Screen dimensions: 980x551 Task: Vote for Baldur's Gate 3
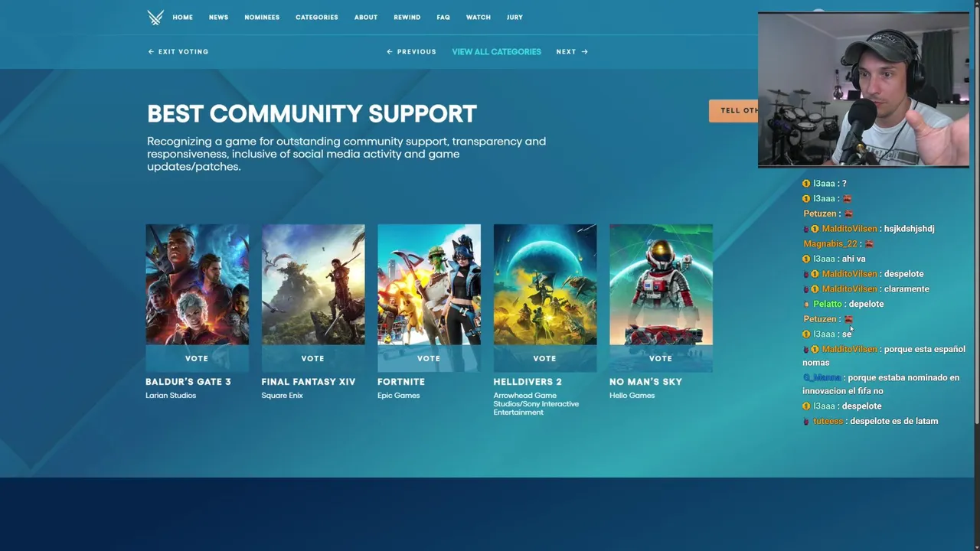click(x=197, y=358)
